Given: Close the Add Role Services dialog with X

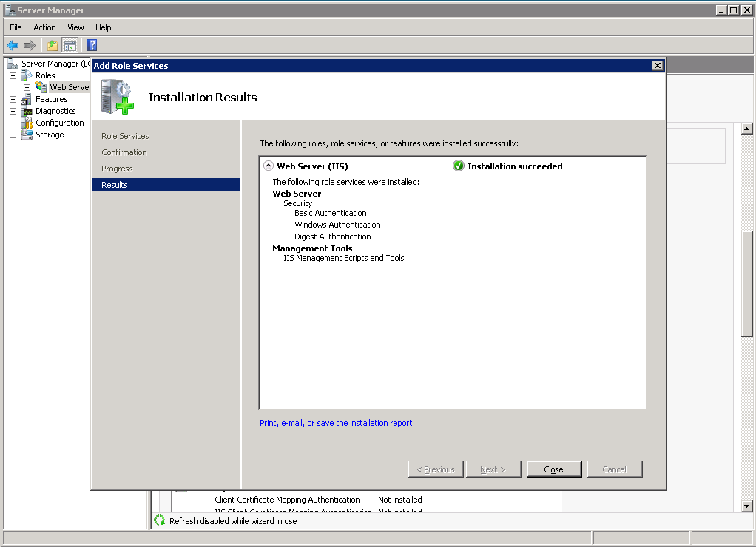Looking at the screenshot, I should pyautogui.click(x=657, y=66).
